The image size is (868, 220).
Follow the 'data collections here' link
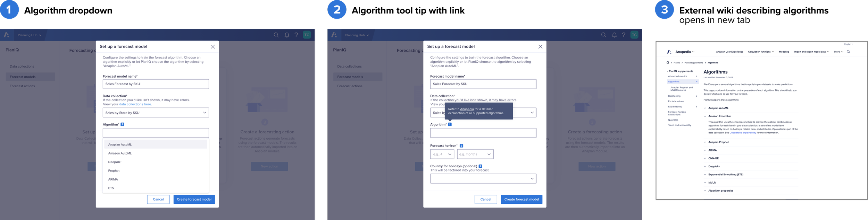click(135, 104)
